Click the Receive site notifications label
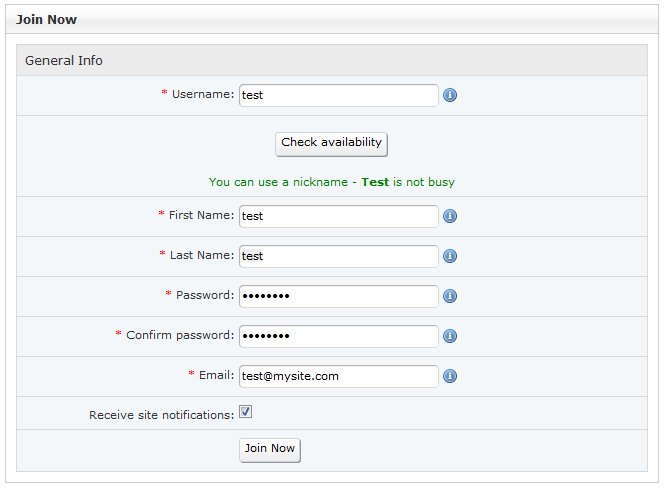This screenshot has height=491, width=664. (x=161, y=414)
